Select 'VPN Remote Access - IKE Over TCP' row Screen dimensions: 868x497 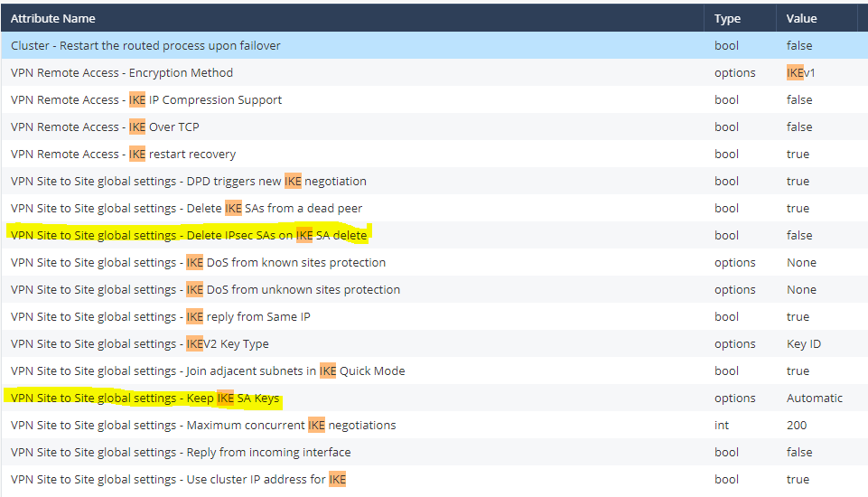[x=434, y=127]
